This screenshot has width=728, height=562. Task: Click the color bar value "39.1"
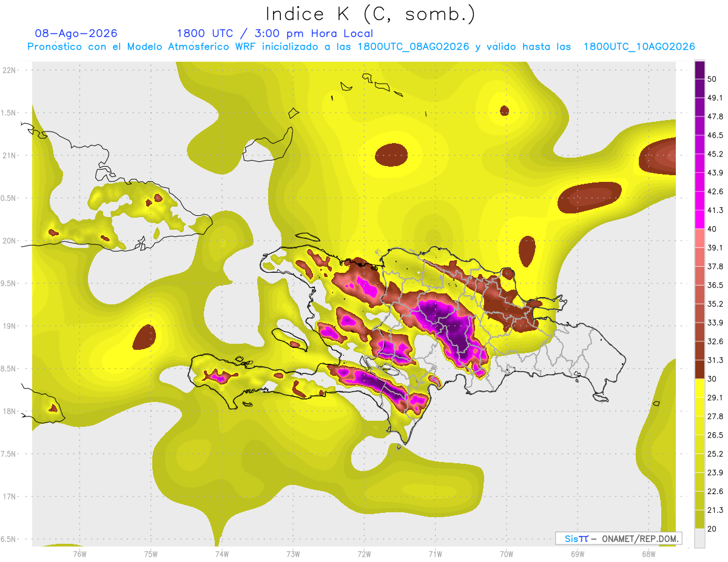[715, 247]
